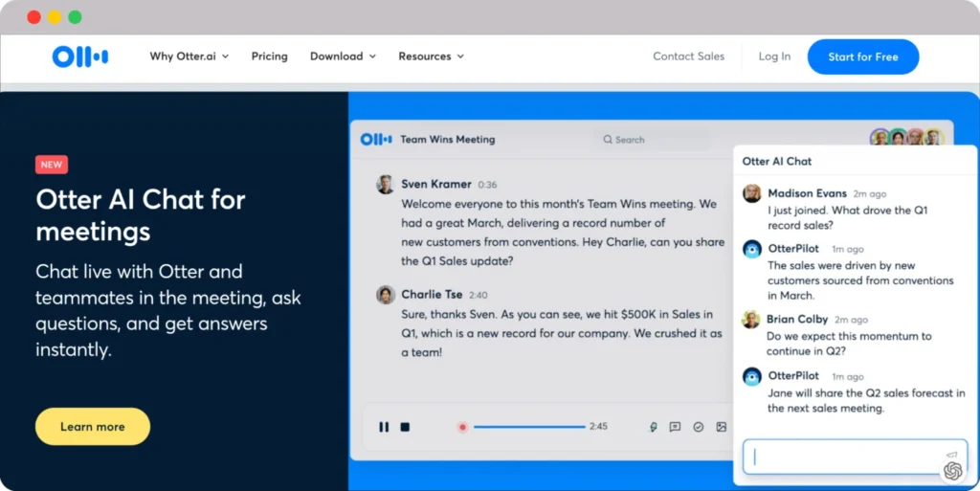
Task: Click the Otter AI Chat message input
Action: (842, 457)
